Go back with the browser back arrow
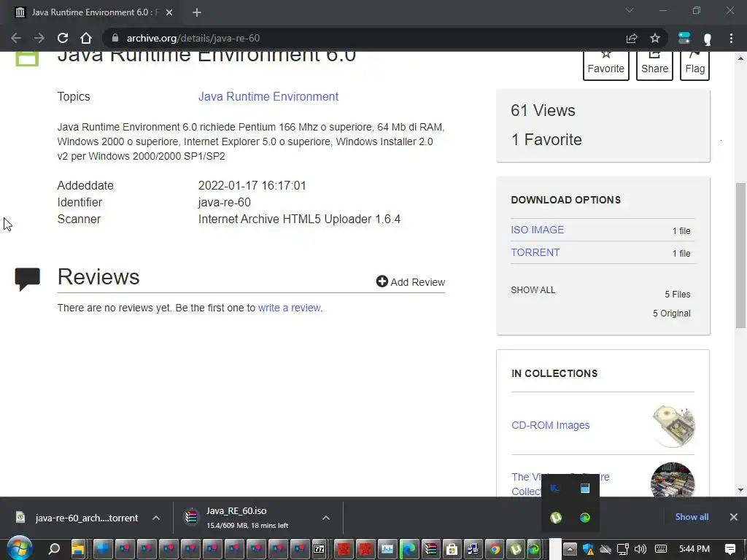This screenshot has height=560, width=747. click(x=16, y=38)
